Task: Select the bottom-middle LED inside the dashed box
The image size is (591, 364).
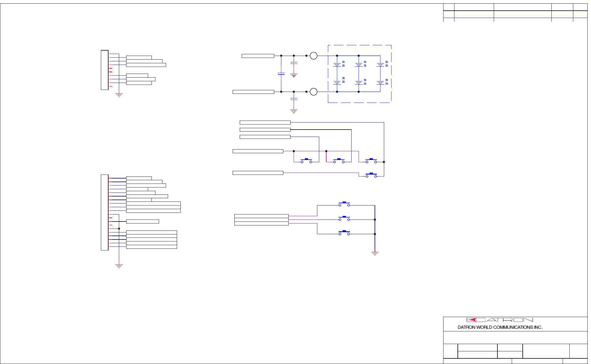Action: click(x=359, y=83)
